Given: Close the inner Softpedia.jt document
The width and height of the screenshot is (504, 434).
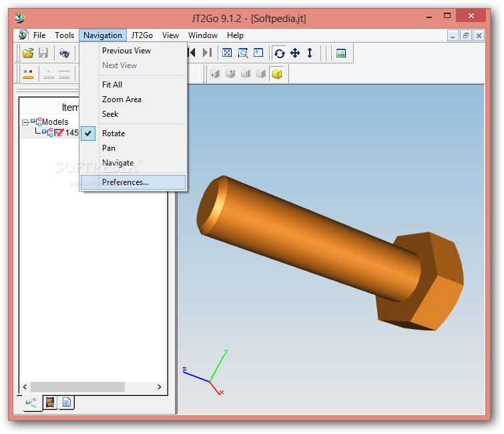Looking at the screenshot, I should tap(479, 35).
